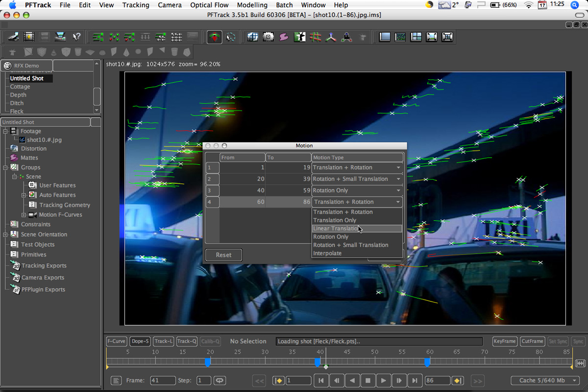The image size is (588, 392).
Task: Click the Frame number input field
Action: coord(163,380)
